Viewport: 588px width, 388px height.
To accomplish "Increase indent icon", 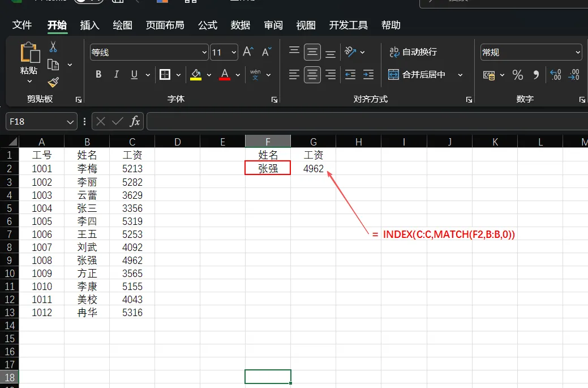I will click(x=368, y=75).
